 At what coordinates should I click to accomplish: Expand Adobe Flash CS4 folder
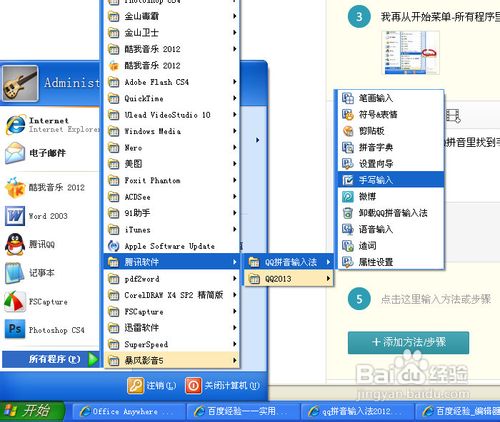172,82
